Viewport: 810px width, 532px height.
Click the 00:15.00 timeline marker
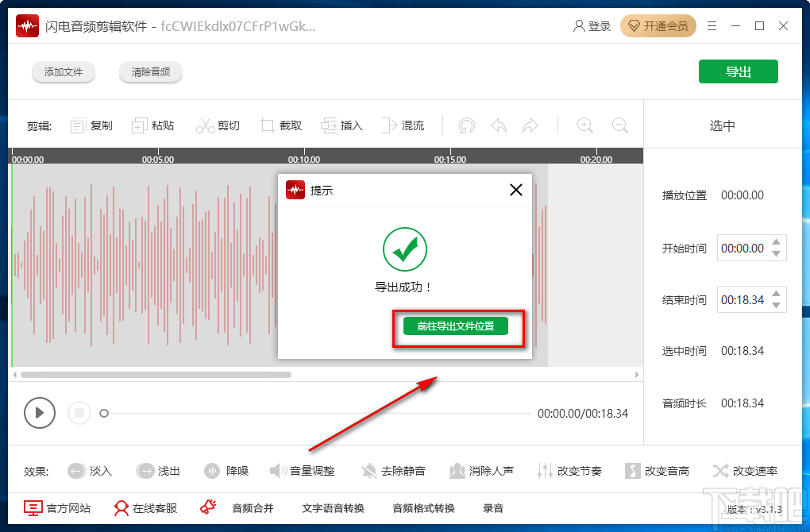450,160
